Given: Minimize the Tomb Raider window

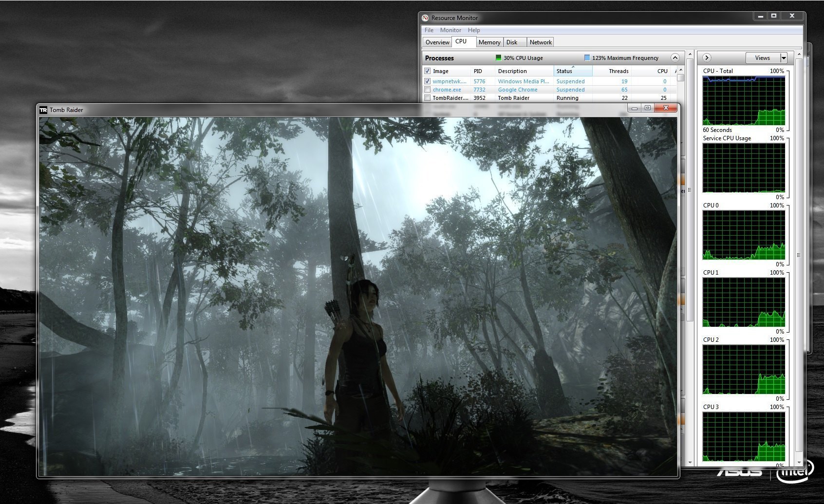Looking at the screenshot, I should pos(634,108).
